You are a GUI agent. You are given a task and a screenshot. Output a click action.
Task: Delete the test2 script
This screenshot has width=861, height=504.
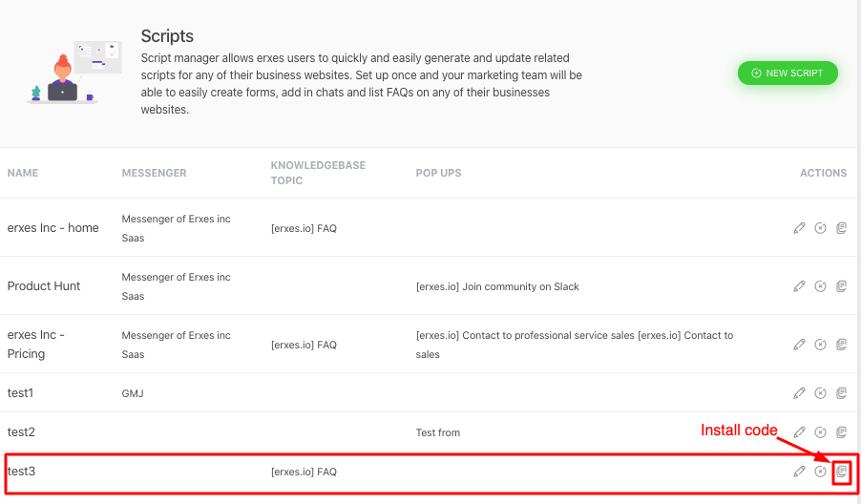[x=820, y=432]
